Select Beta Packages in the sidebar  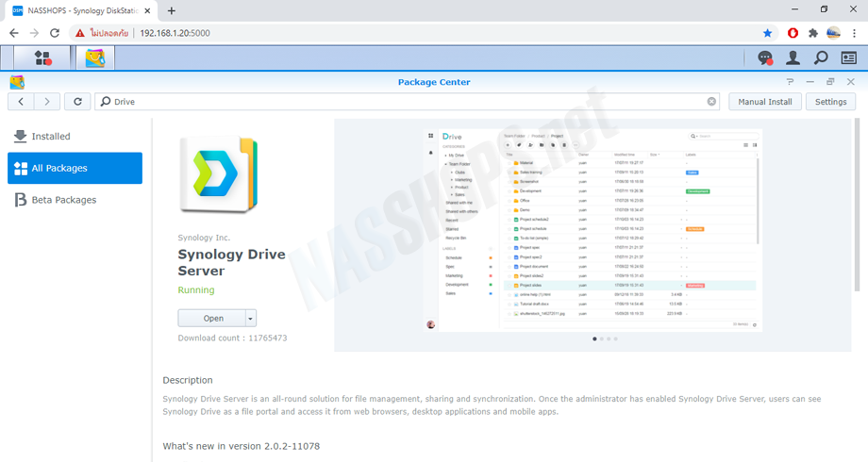(x=75, y=200)
